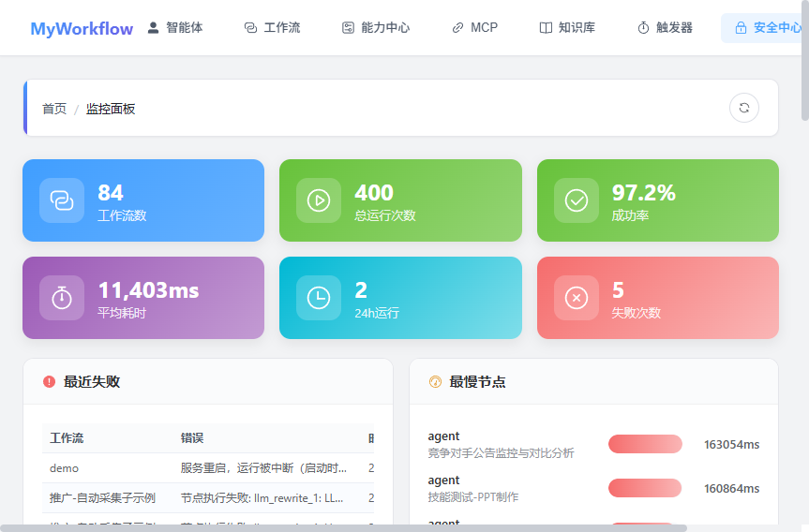Click the 安全中心 lock icon
The width and height of the screenshot is (809, 532).
[x=741, y=28]
